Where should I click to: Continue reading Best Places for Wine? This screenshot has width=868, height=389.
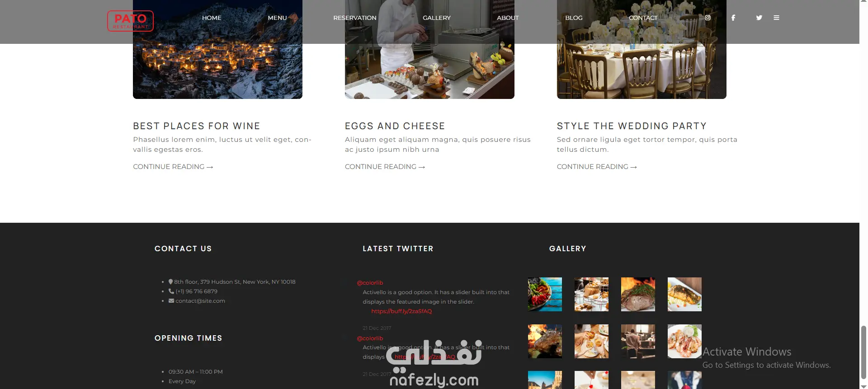tap(173, 167)
